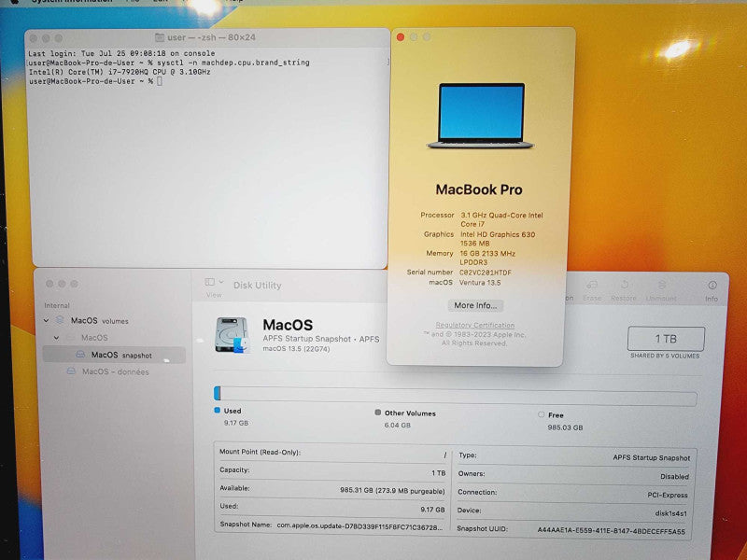Viewport: 747px width, 560px height.
Task: Click the Terminal title 'user — -zsh — 80×24'
Action: pos(211,37)
